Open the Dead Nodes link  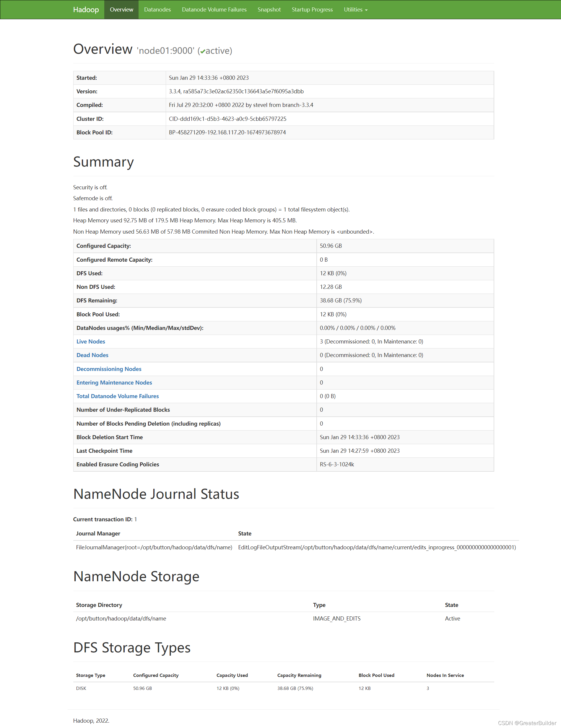92,355
